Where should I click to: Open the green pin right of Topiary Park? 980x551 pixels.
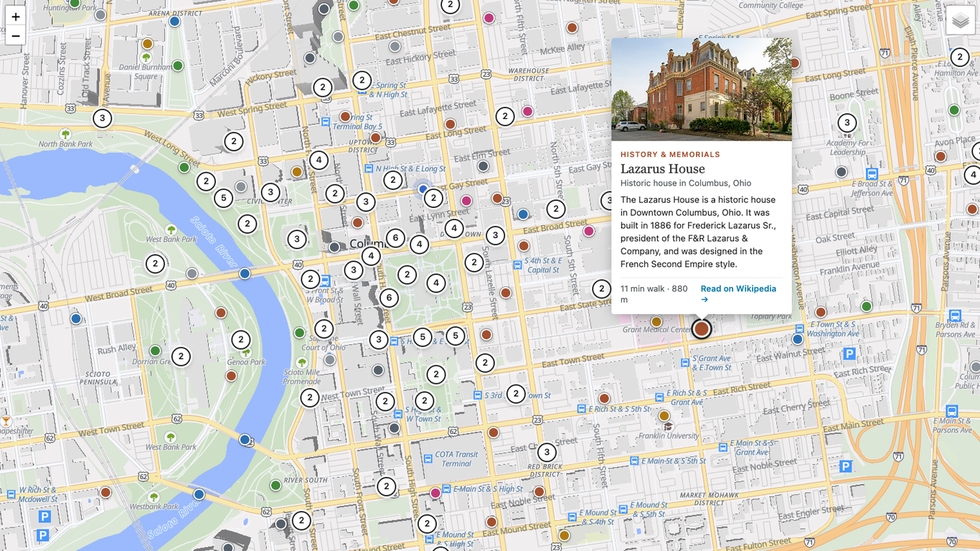point(867,307)
